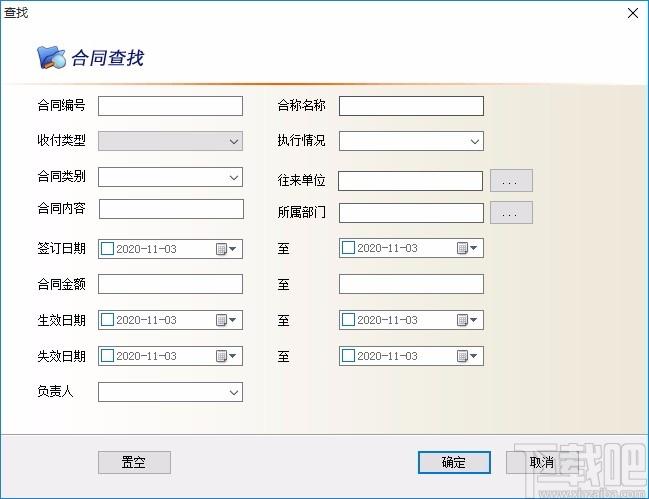Open calendar picker for 签订日期 start date
The height and width of the screenshot is (499, 649).
tap(226, 249)
